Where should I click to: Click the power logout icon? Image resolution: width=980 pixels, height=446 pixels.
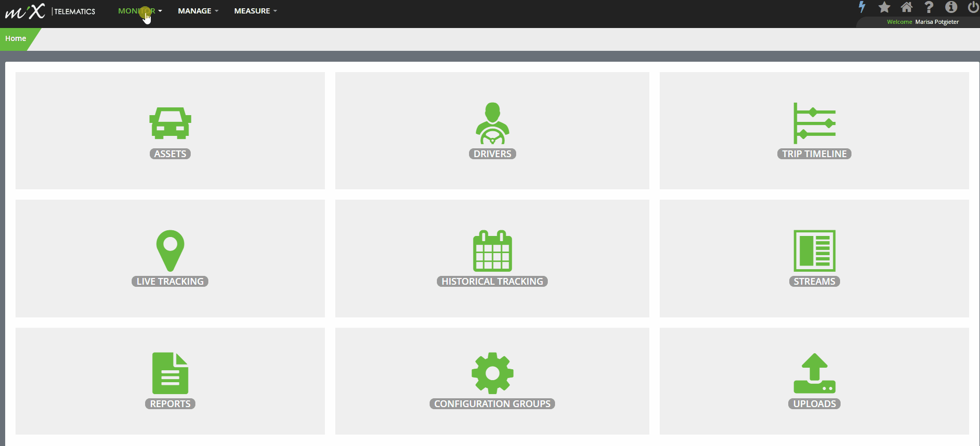(x=973, y=7)
